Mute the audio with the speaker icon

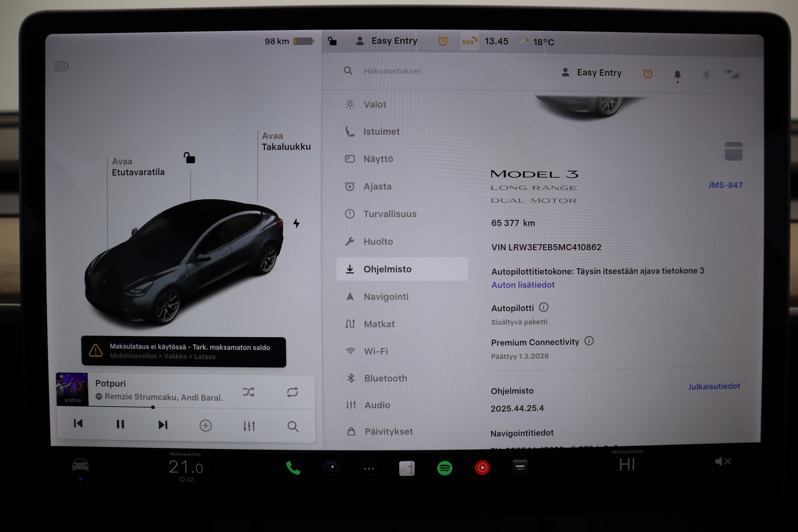pyautogui.click(x=723, y=462)
